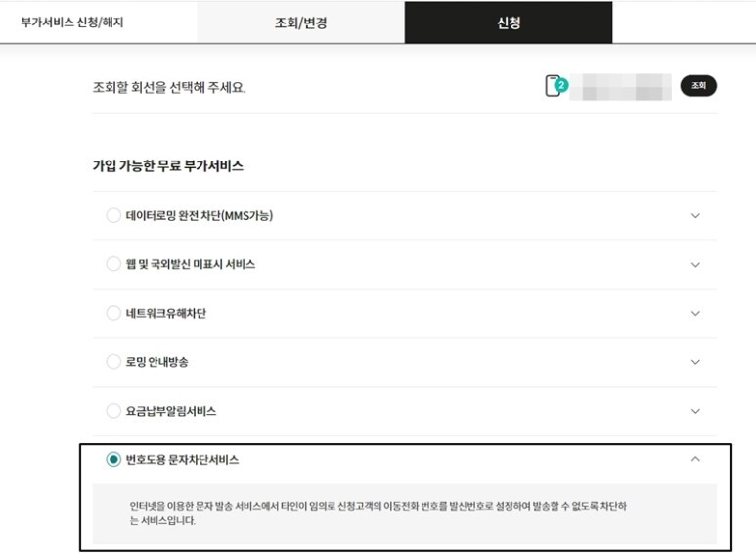Select 데이터로밍 완전 차단(MMS가능) radio button
The image size is (756, 553).
113,215
